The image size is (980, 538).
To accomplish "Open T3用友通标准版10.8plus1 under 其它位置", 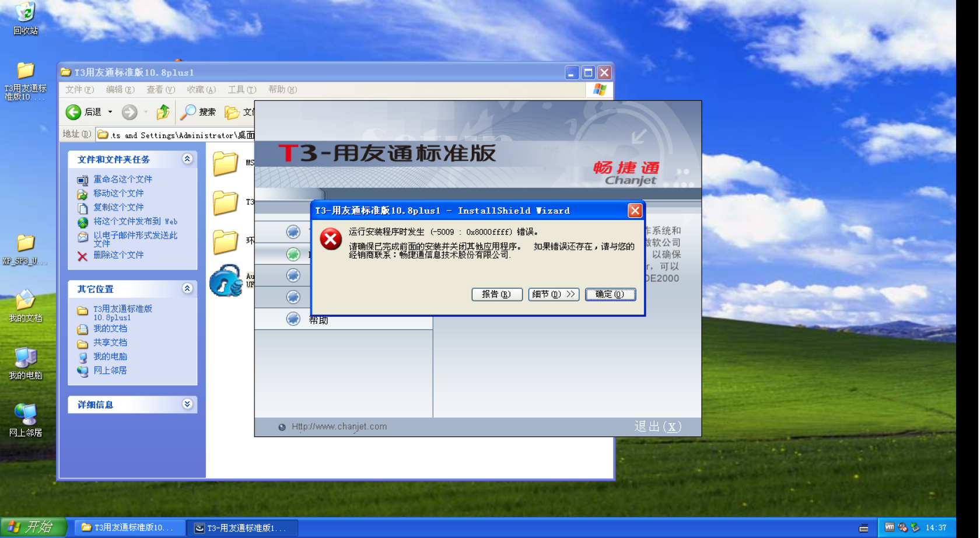I will [123, 313].
